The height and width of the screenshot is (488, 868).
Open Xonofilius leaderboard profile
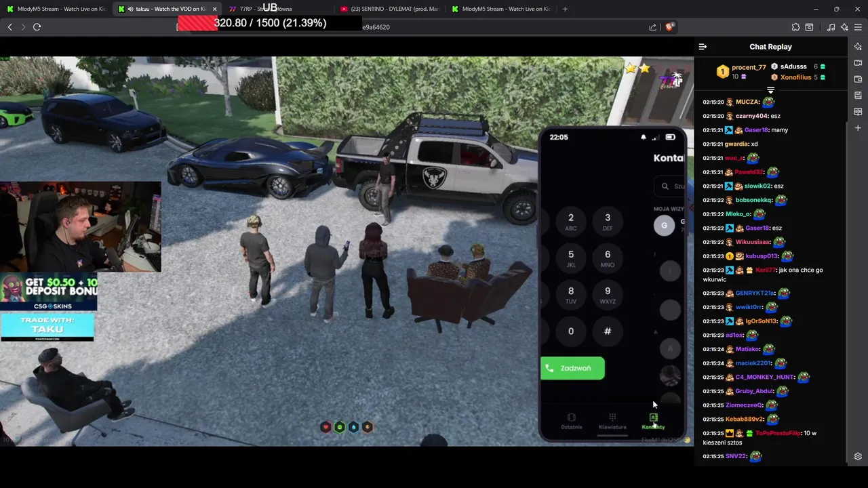(795, 77)
